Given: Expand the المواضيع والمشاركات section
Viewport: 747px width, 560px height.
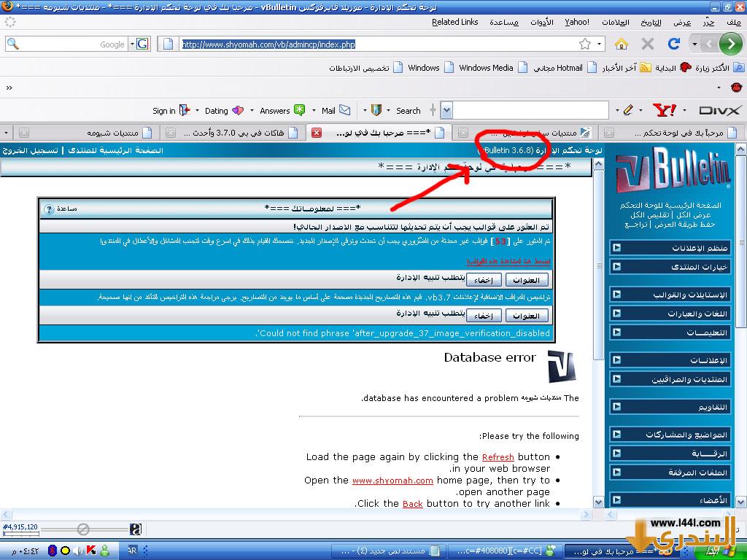Looking at the screenshot, I should click(670, 435).
